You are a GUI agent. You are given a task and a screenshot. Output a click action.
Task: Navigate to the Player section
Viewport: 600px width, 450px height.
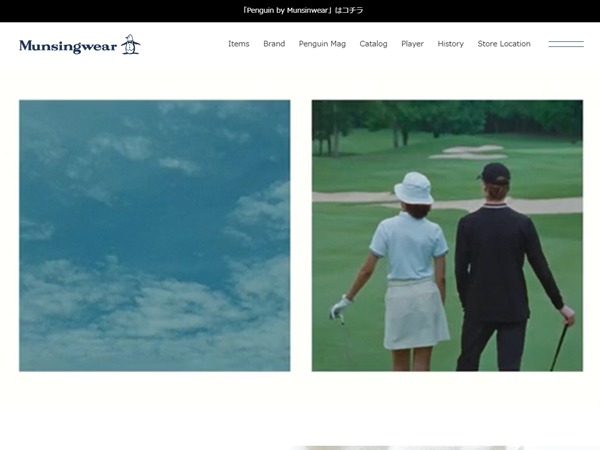[412, 44]
